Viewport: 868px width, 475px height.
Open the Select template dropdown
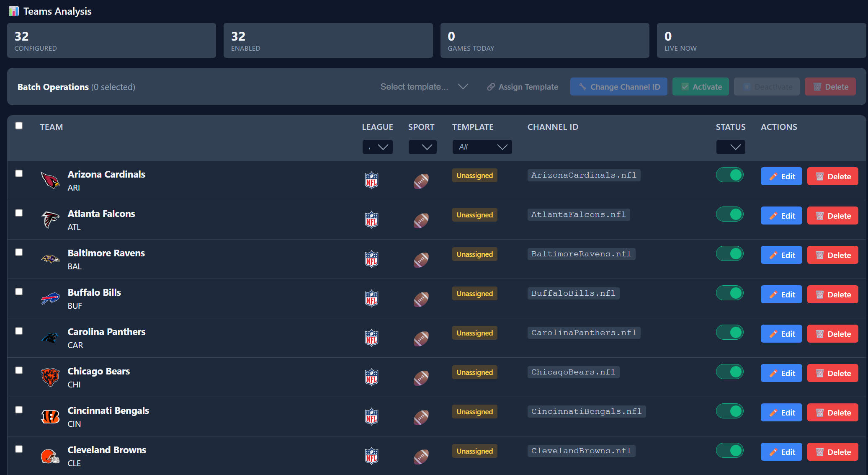click(x=424, y=87)
